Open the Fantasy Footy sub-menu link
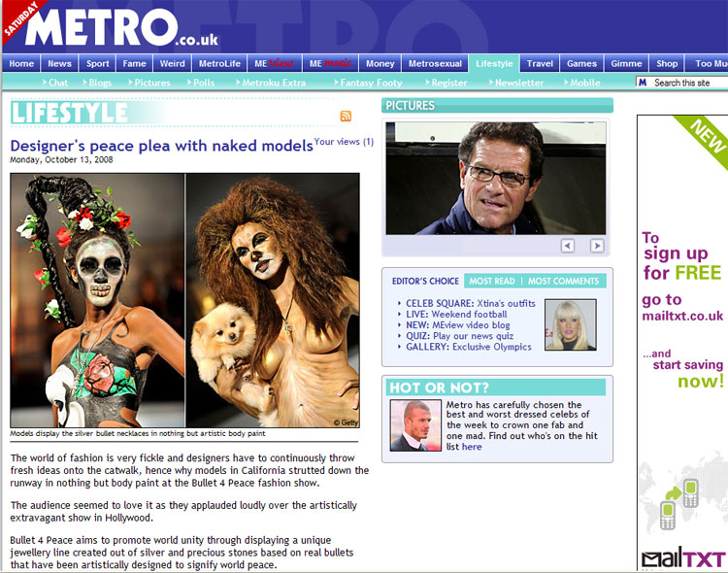This screenshot has height=573, width=728. point(371,83)
